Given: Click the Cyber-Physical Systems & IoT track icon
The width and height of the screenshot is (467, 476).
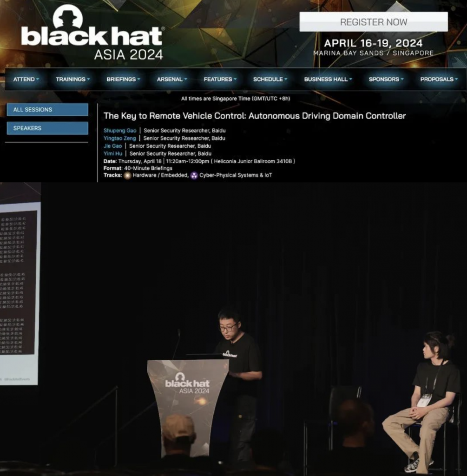Looking at the screenshot, I should coord(194,175).
